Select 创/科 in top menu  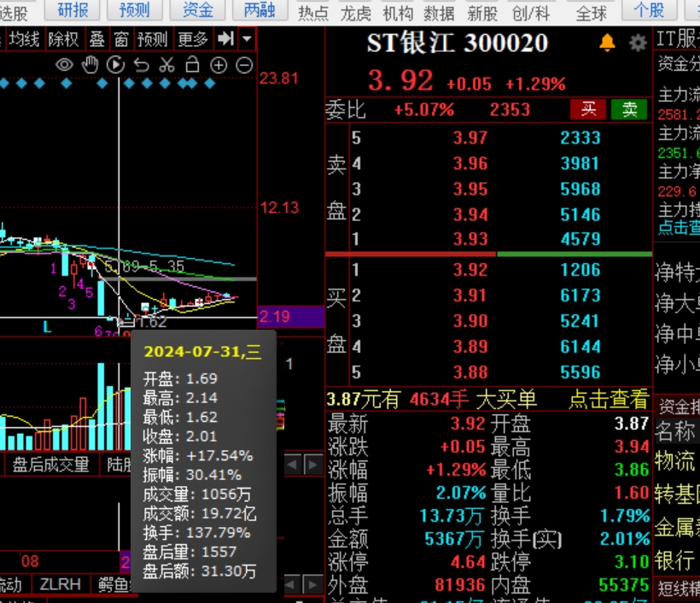tap(531, 14)
